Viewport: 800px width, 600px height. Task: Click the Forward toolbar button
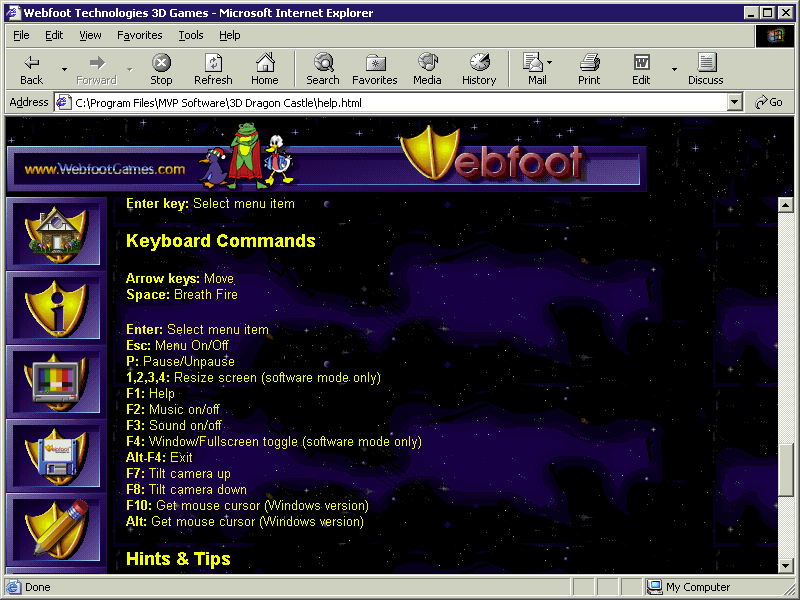click(96, 69)
